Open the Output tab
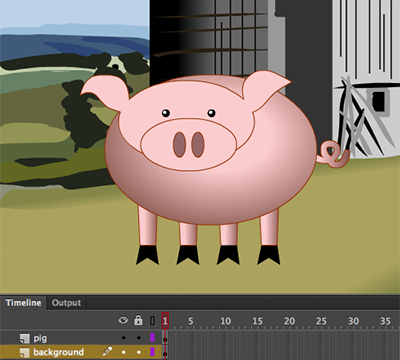 (66, 303)
